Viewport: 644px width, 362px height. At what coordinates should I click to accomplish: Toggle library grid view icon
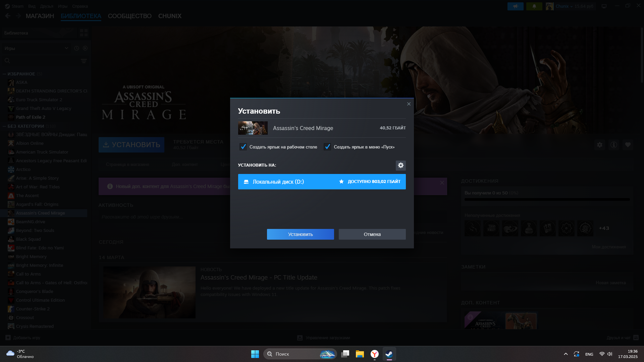(x=84, y=33)
